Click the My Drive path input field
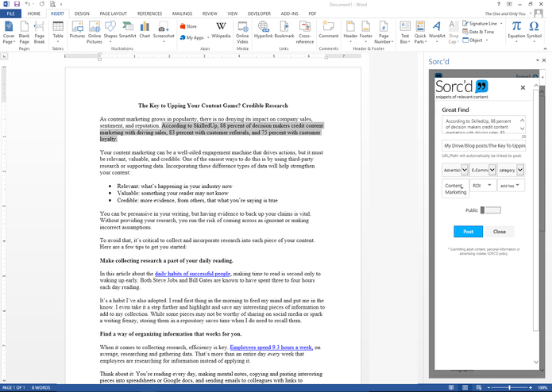 coord(484,145)
